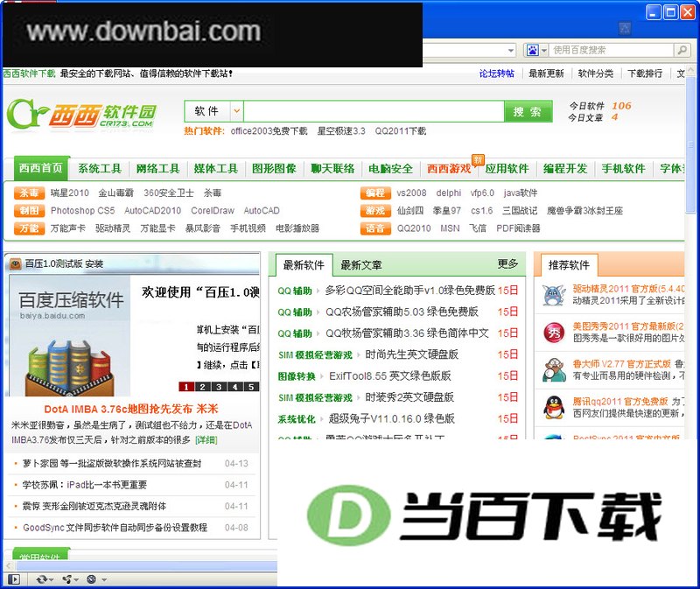This screenshot has width=700, height=589.
Task: Click the 百度压缩软件 books banner image
Action: tap(70, 336)
